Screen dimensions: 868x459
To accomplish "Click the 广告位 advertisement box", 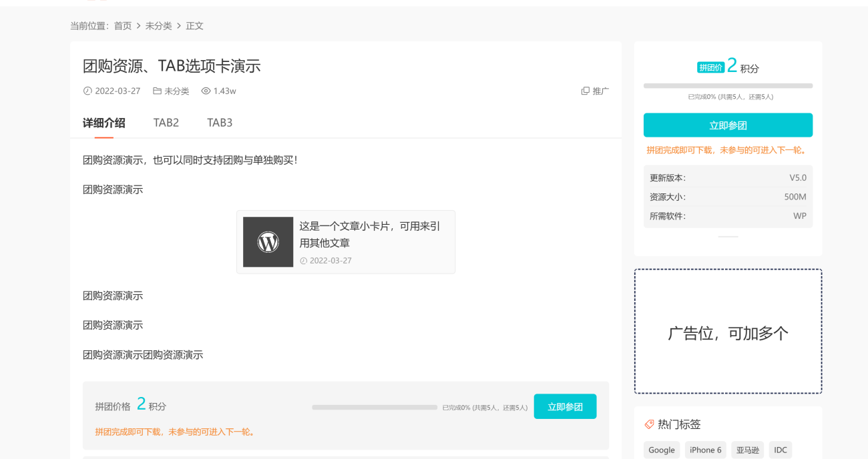I will (x=728, y=332).
